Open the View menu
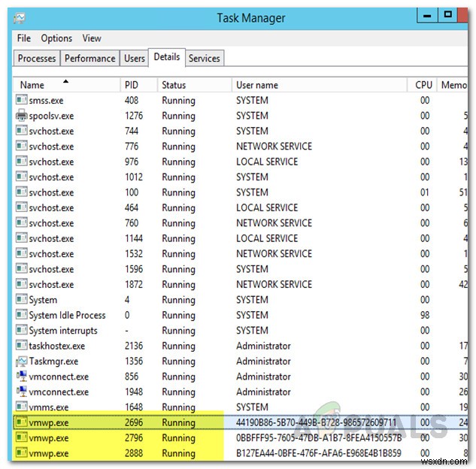Image resolution: width=476 pixels, height=469 pixels. pos(92,38)
